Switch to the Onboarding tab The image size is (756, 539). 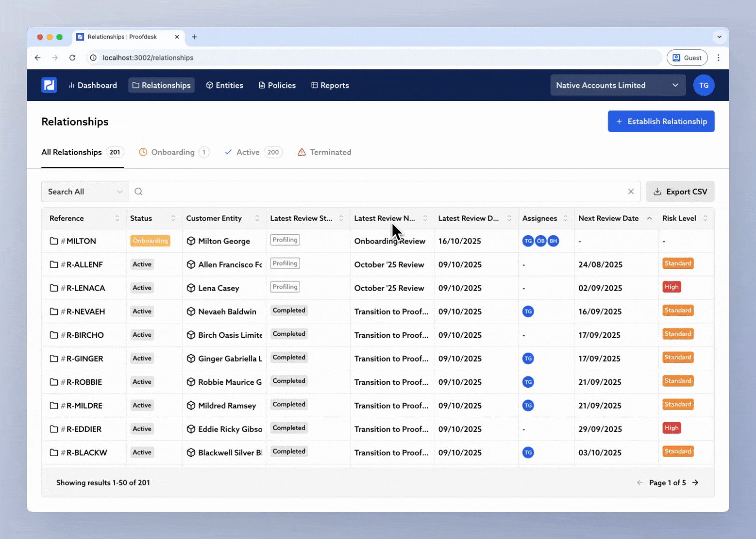pyautogui.click(x=173, y=152)
